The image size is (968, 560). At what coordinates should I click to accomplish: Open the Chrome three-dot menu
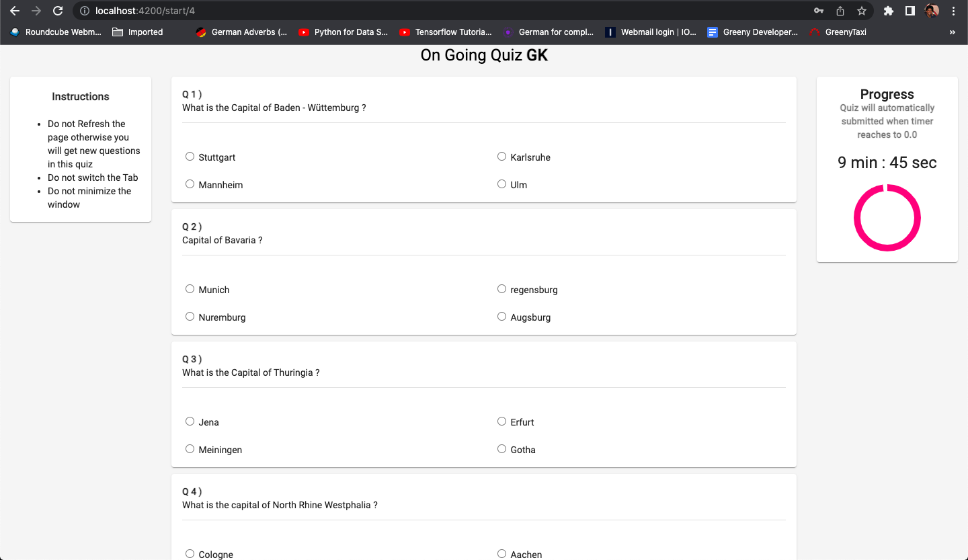click(x=954, y=10)
